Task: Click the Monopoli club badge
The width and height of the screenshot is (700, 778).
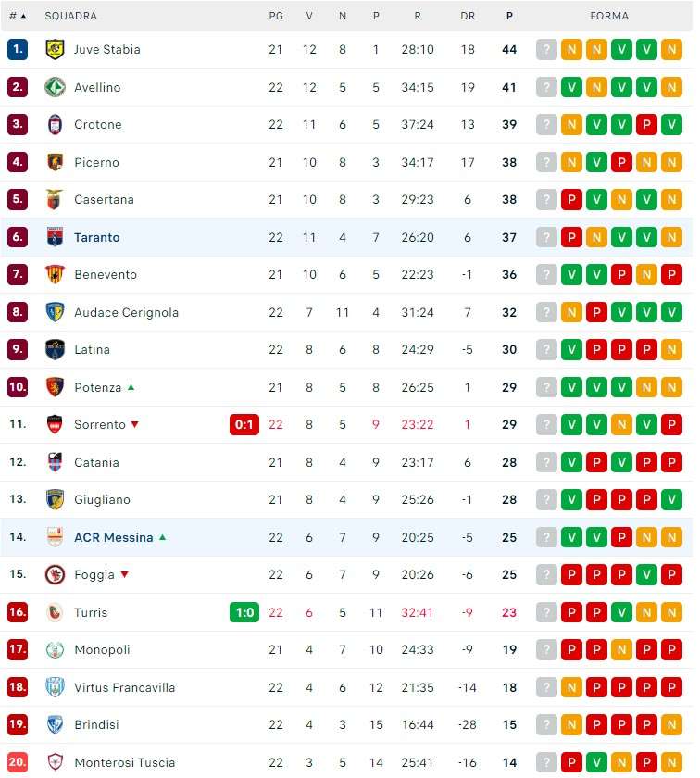Action: pos(55,650)
